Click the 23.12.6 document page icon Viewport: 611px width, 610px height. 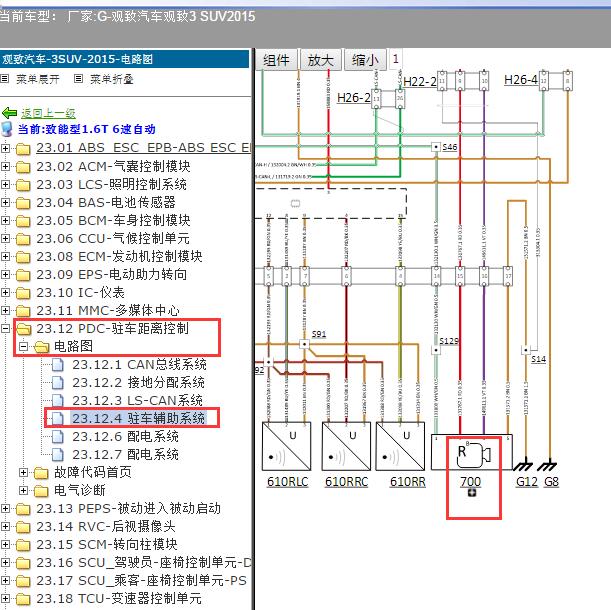[x=58, y=437]
